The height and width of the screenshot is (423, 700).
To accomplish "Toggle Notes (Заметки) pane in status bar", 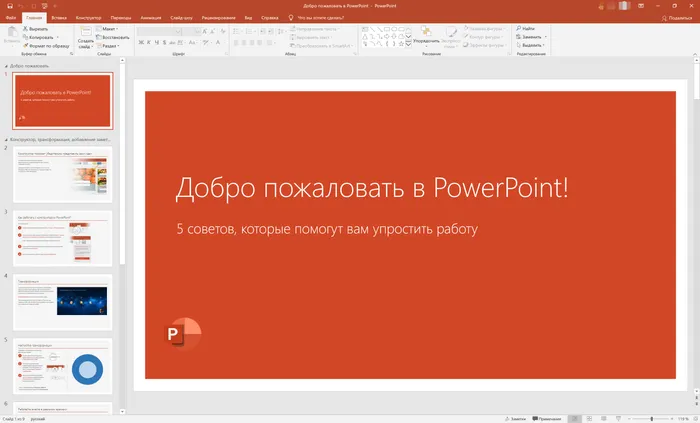I will click(x=515, y=419).
